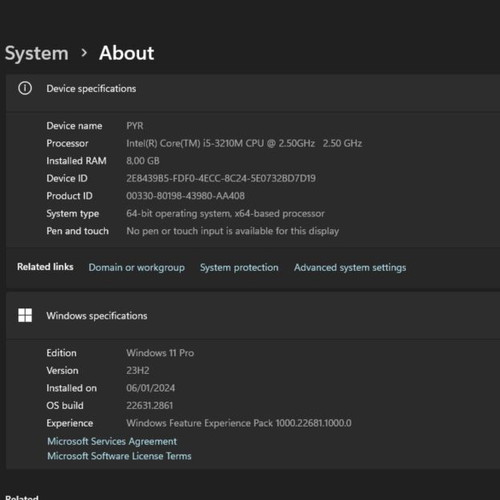Select the 64-bit operating system text
This screenshot has width=500, height=500.
[x=225, y=213]
